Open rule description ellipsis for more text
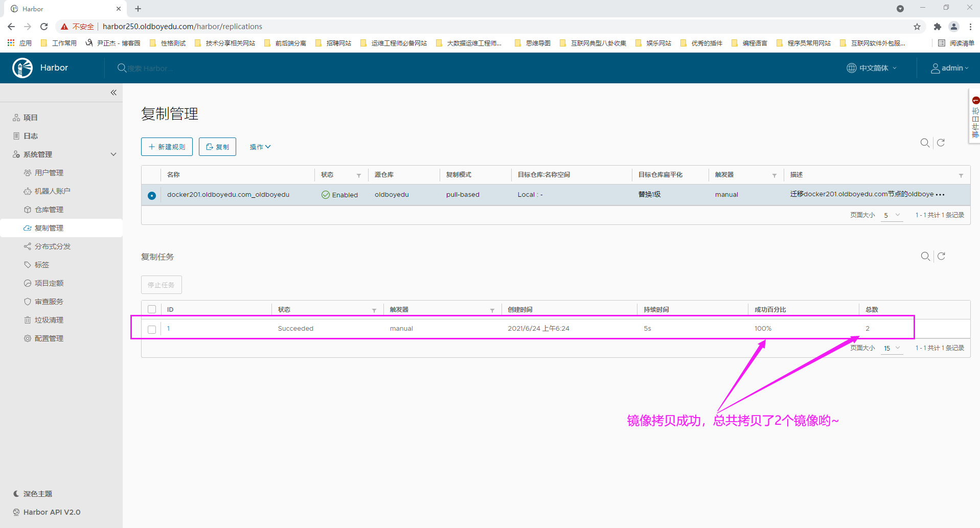The image size is (980, 528). pyautogui.click(x=940, y=195)
